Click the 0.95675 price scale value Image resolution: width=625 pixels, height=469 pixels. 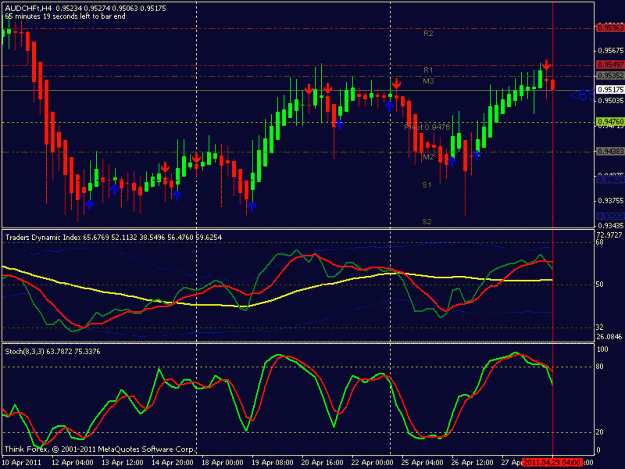pos(610,51)
